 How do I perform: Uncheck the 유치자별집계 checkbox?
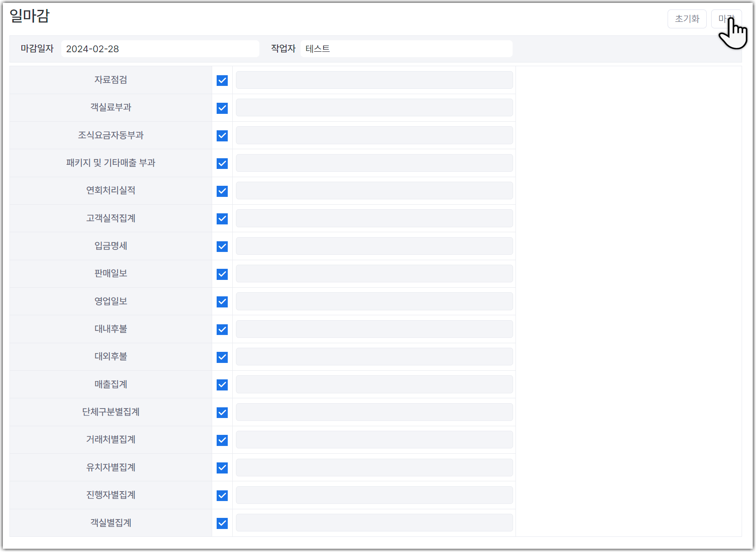(222, 468)
